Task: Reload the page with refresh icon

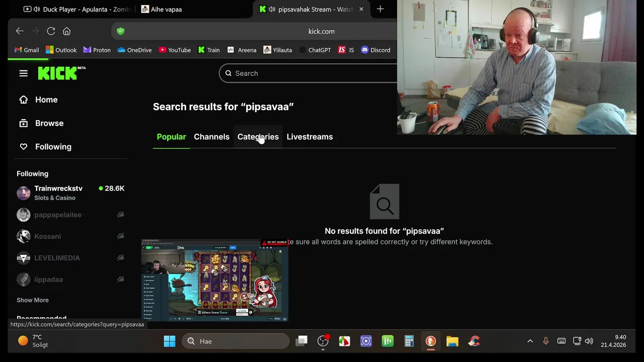Action: [x=51, y=31]
